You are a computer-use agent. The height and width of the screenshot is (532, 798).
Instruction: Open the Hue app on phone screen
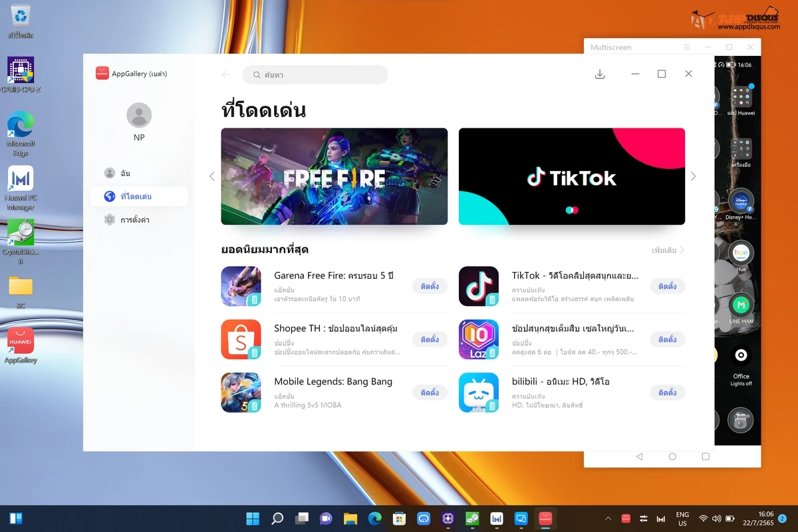(x=741, y=257)
